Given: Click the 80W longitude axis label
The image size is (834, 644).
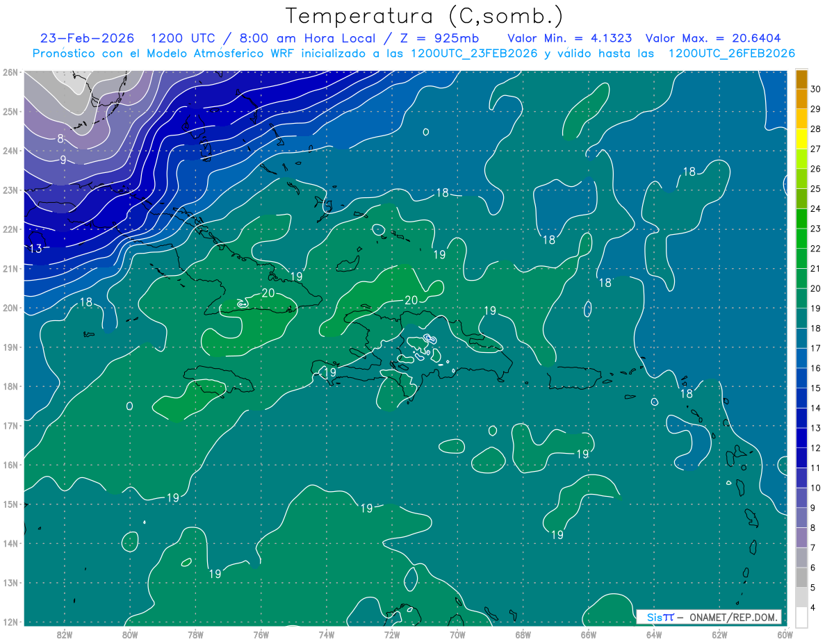Looking at the screenshot, I should click(x=129, y=634).
